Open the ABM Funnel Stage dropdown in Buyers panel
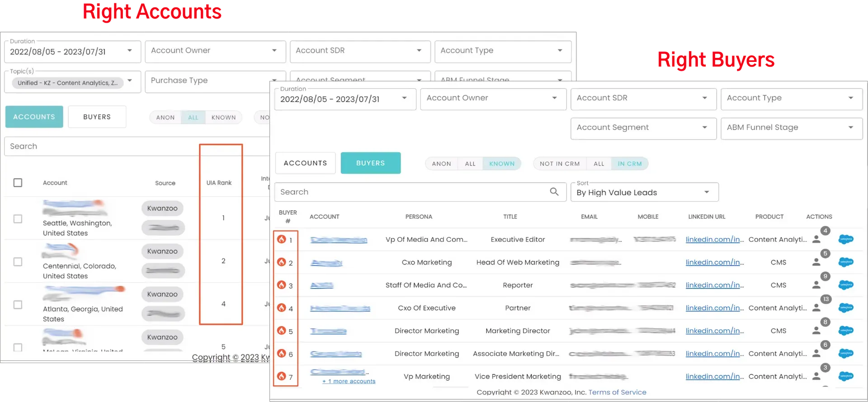The width and height of the screenshot is (868, 402). pos(791,128)
